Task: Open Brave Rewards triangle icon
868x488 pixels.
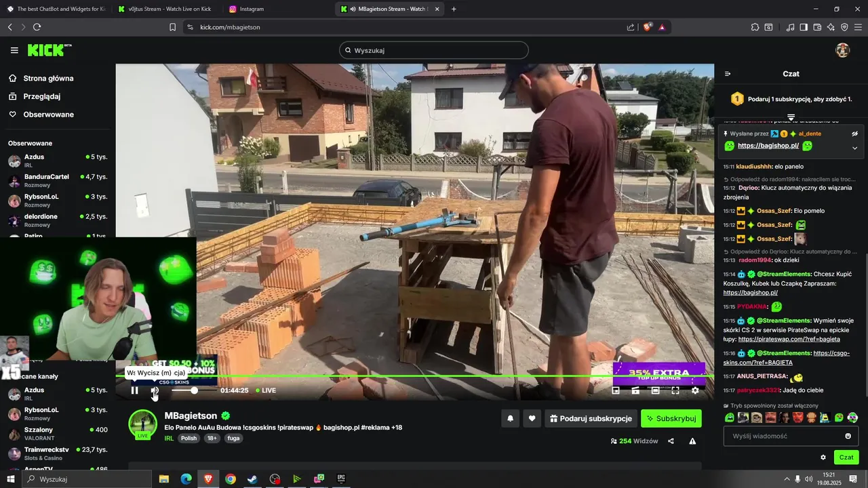Action: [662, 27]
